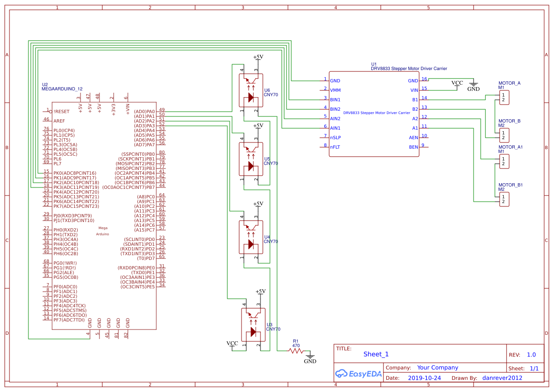Image resolution: width=554 pixels, height=392 pixels.
Task: Click the PG0(!WR!) pin label
Action: 65,263
